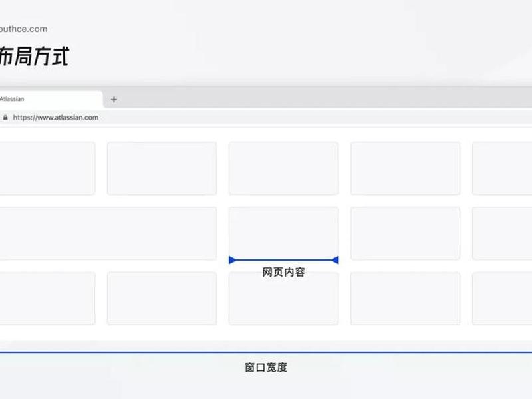Screen dimensions: 532x399
Task: Click the 布局方式 heading
Action: tap(35, 56)
